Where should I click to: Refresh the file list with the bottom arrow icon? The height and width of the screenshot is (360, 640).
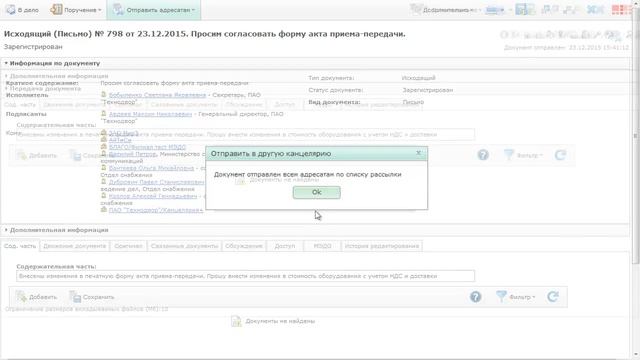tap(553, 297)
